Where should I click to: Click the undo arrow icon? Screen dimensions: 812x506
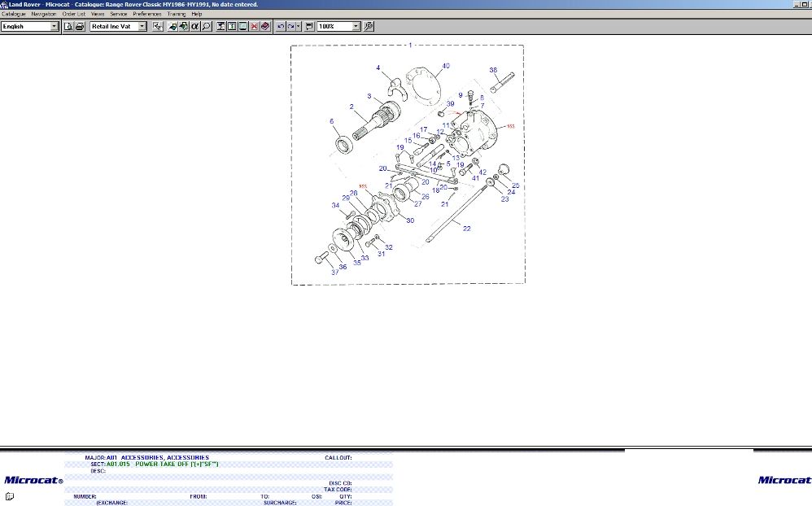point(280,26)
